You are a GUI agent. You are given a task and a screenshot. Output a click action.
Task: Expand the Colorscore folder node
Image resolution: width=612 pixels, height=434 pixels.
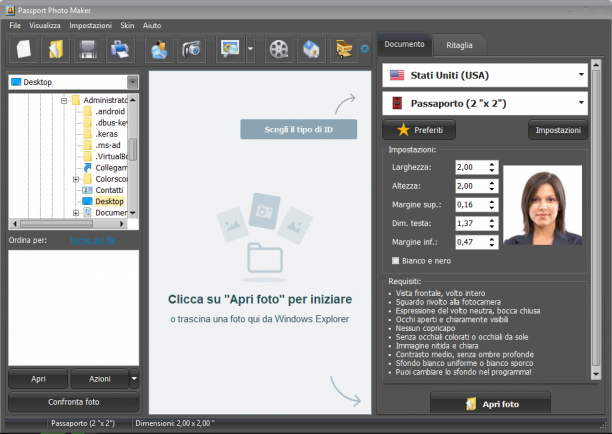(x=76, y=179)
